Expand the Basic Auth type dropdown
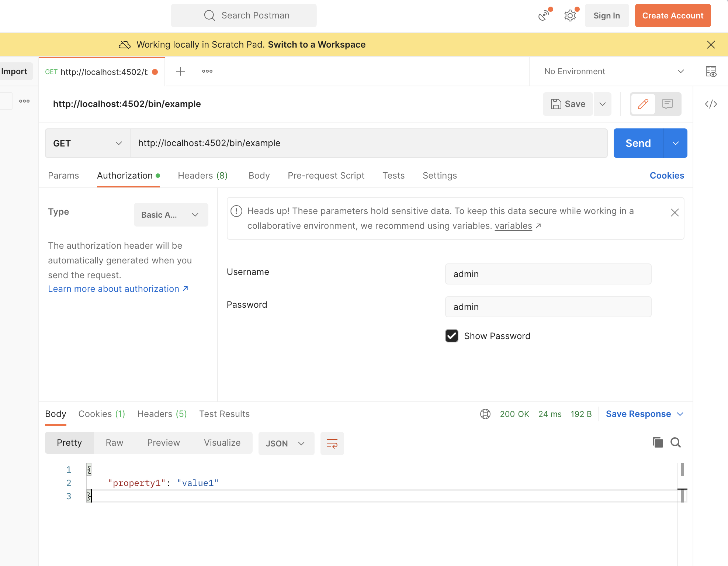 click(x=171, y=215)
